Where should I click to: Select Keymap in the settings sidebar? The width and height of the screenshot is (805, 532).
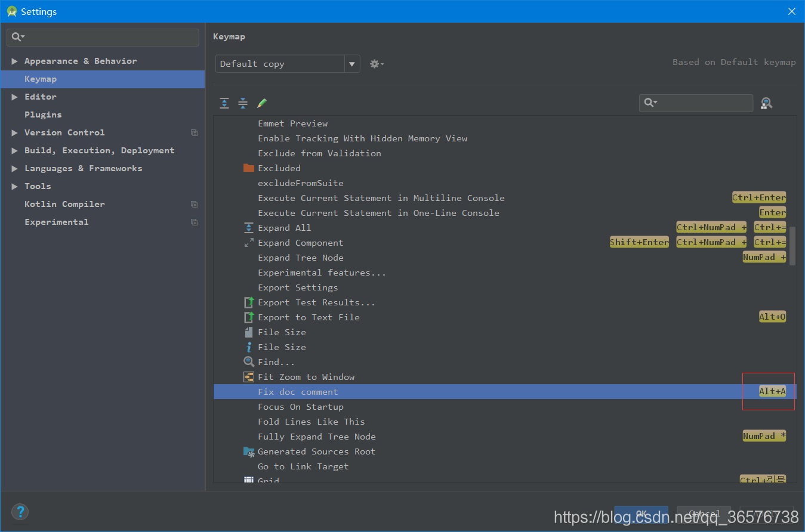pyautogui.click(x=103, y=79)
